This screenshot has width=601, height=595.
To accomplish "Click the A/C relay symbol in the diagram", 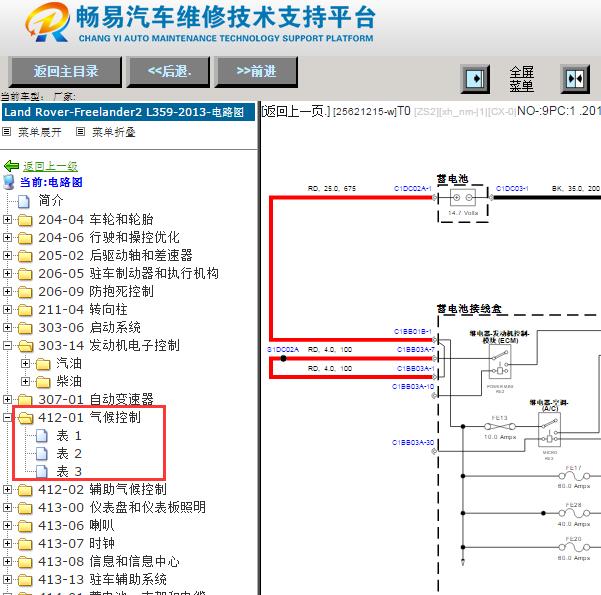I will click(x=549, y=429).
